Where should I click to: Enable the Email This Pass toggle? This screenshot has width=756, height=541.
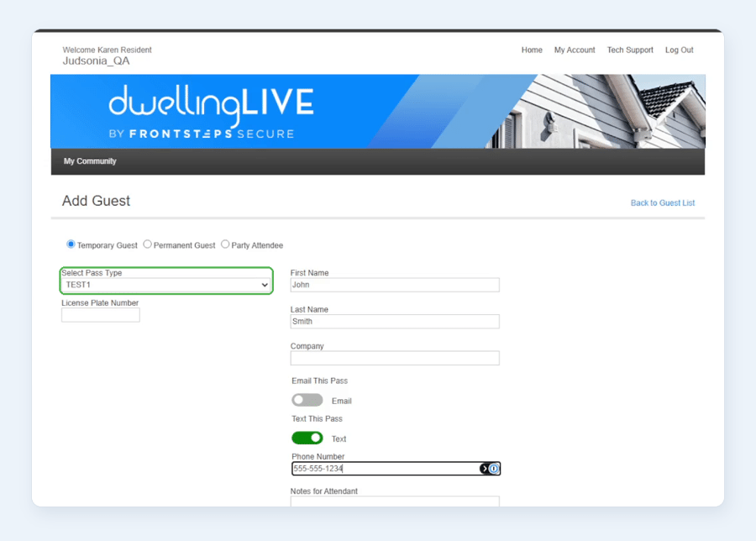coord(307,400)
